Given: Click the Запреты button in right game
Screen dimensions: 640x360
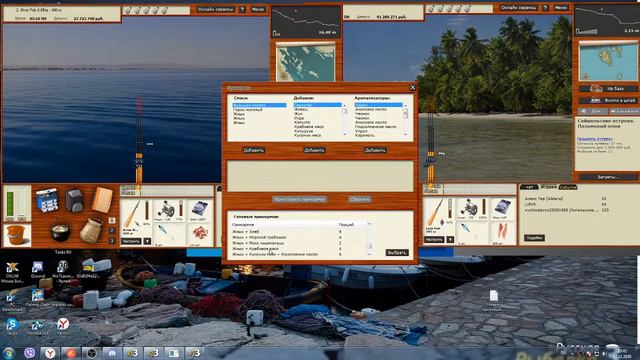Looking at the screenshot, I should (608, 177).
